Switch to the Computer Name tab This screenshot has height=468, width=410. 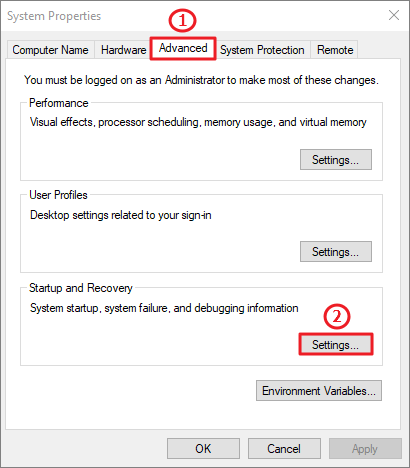pos(51,50)
